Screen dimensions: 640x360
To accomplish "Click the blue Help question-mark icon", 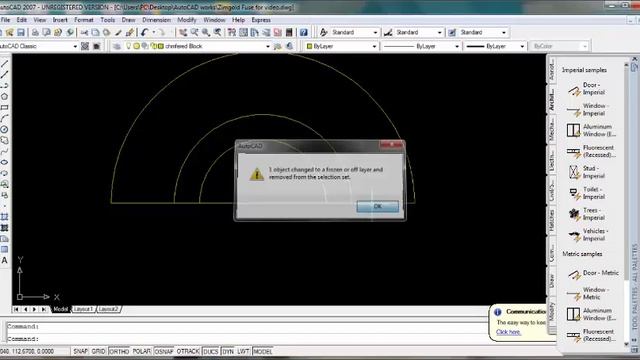I will coord(303,32).
